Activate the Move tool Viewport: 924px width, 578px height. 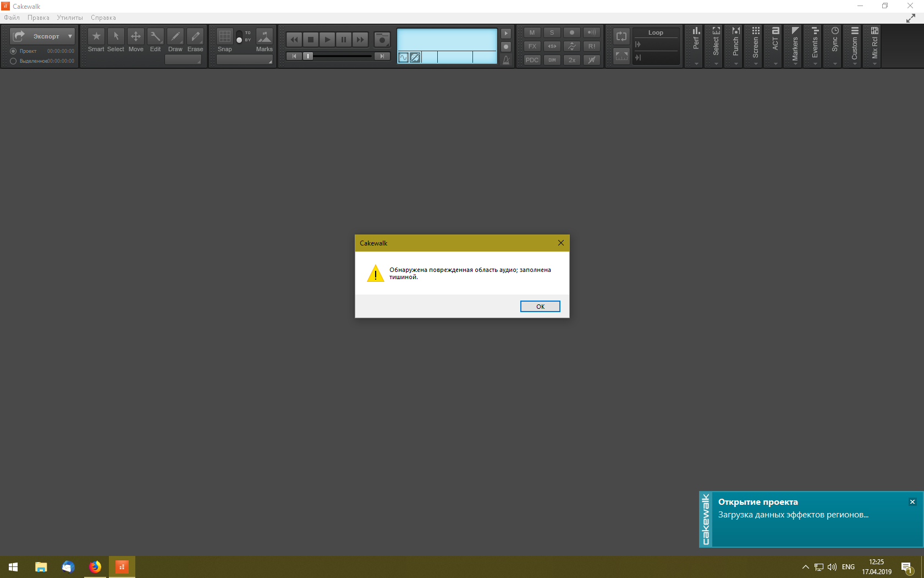(x=136, y=37)
